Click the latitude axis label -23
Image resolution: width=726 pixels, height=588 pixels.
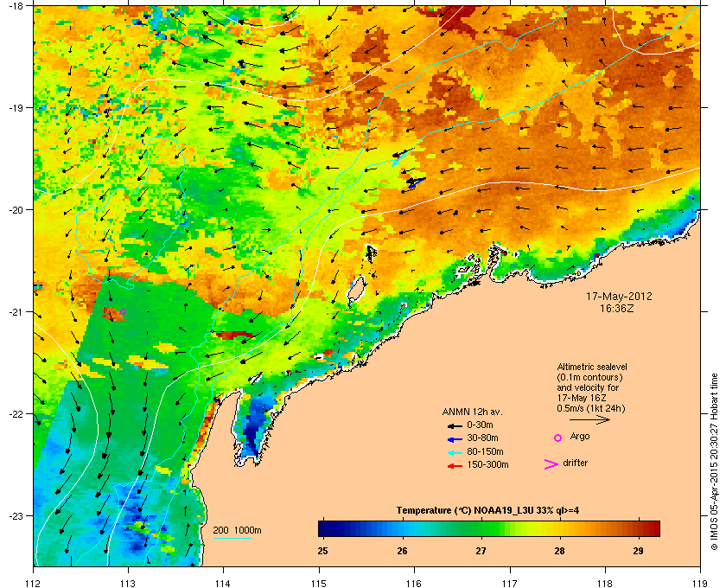point(16,515)
